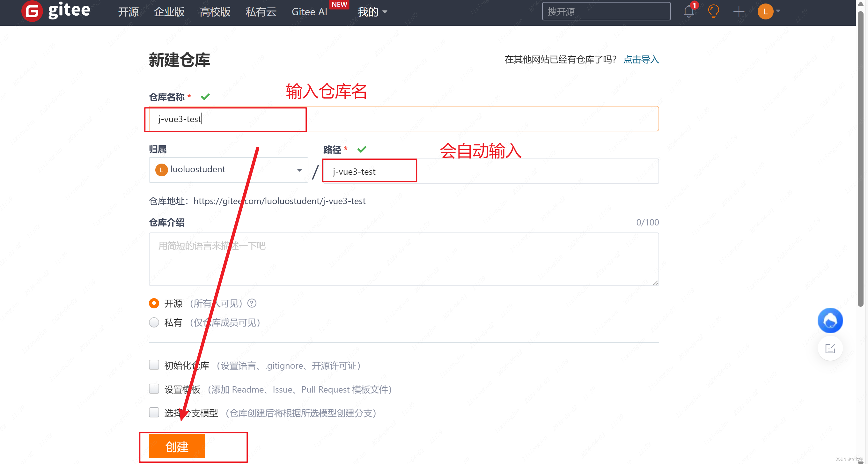Expand the 归属 luoluostudent dropdown
This screenshot has width=868, height=464.
point(228,170)
